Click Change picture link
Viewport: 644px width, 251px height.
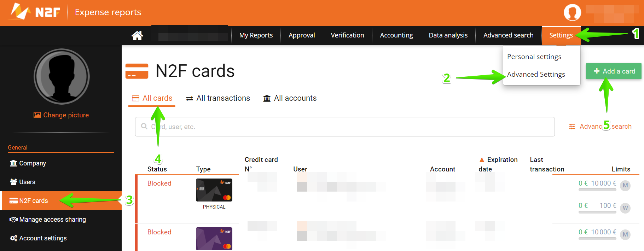click(61, 115)
